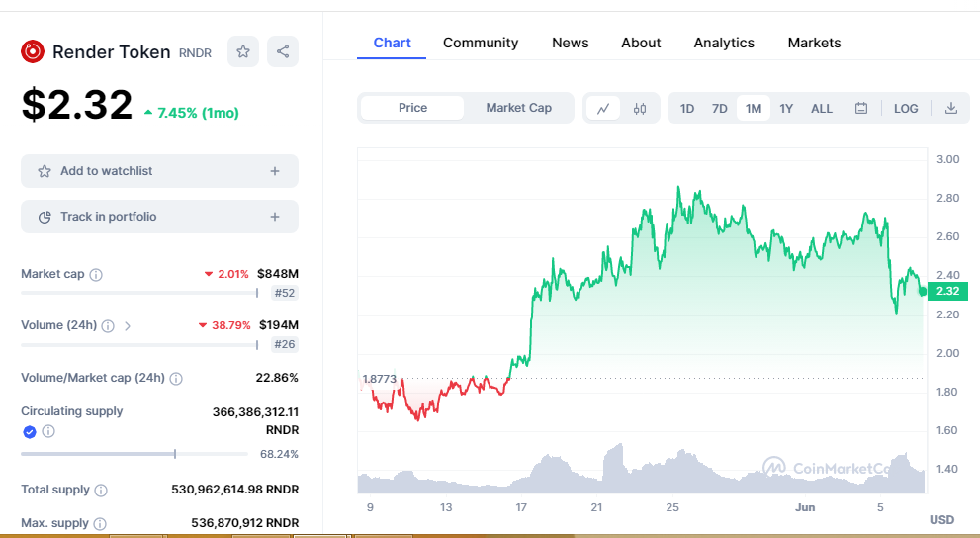Set chart range to 1Y

click(786, 108)
